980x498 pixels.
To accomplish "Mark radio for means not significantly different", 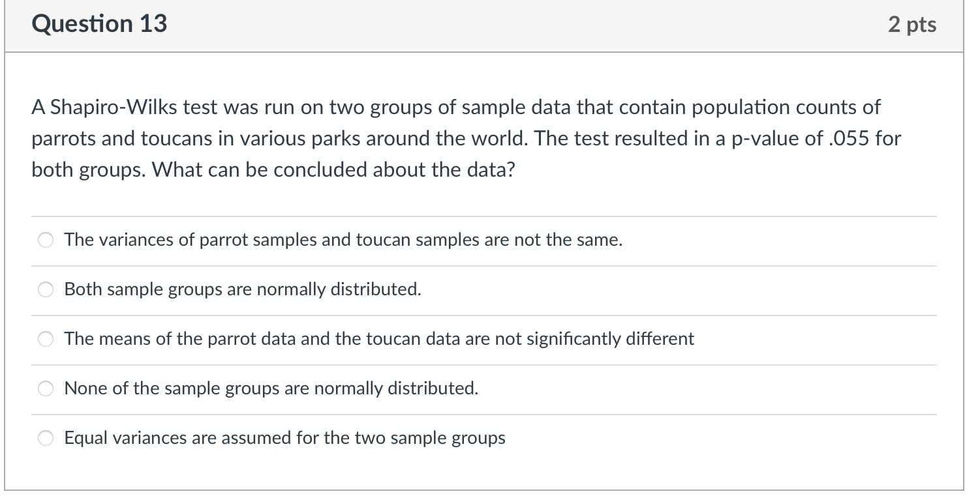I will pyautogui.click(x=45, y=340).
